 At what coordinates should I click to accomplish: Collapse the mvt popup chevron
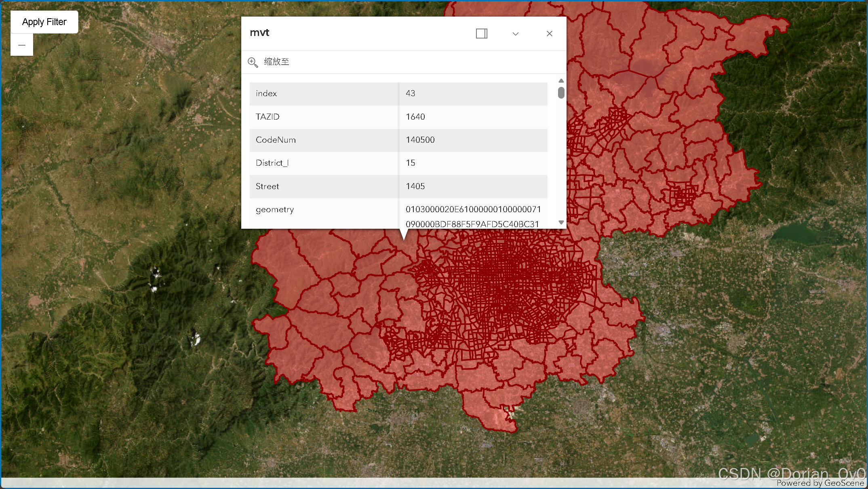[x=515, y=34]
